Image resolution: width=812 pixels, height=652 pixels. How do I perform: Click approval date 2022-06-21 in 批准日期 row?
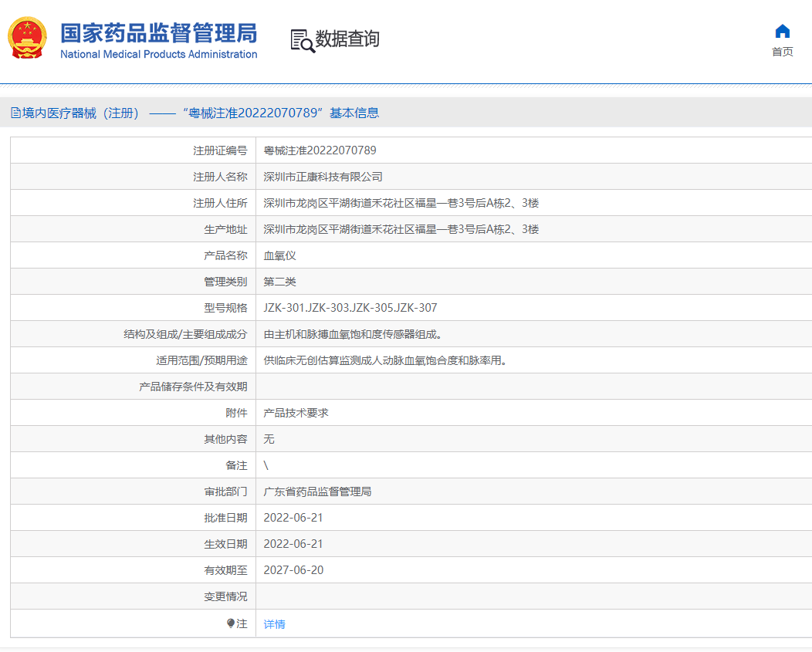293,518
